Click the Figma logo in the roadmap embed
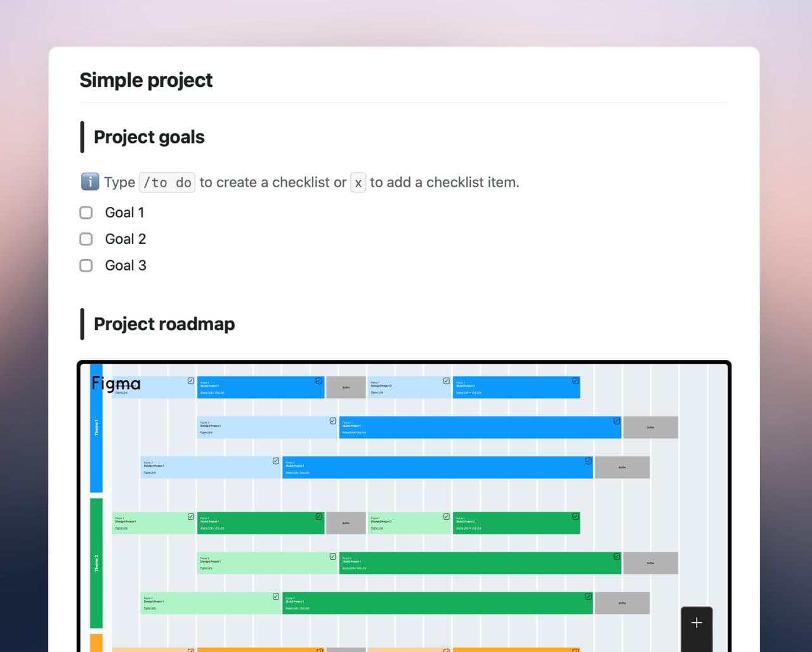This screenshot has width=812, height=652. click(x=116, y=383)
